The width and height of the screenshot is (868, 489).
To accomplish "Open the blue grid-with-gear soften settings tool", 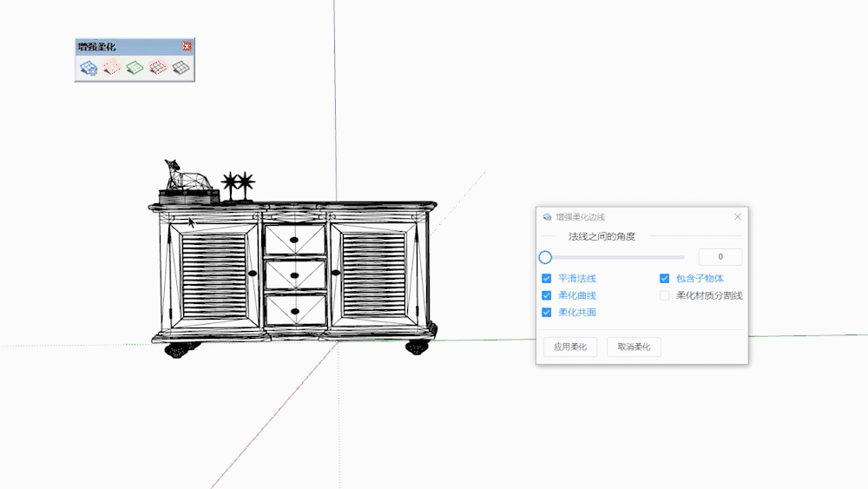I will pos(88,68).
